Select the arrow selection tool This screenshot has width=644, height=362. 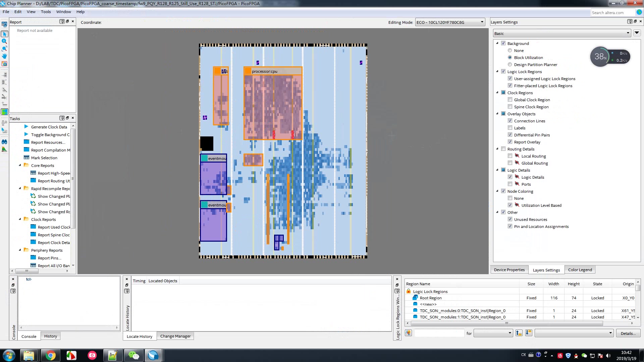pos(4,34)
